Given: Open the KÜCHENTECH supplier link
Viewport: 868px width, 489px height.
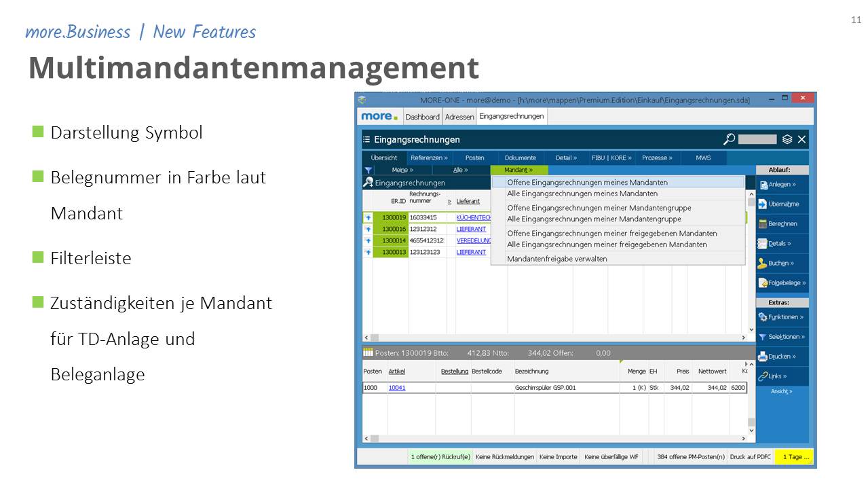Looking at the screenshot, I should coord(474,217).
